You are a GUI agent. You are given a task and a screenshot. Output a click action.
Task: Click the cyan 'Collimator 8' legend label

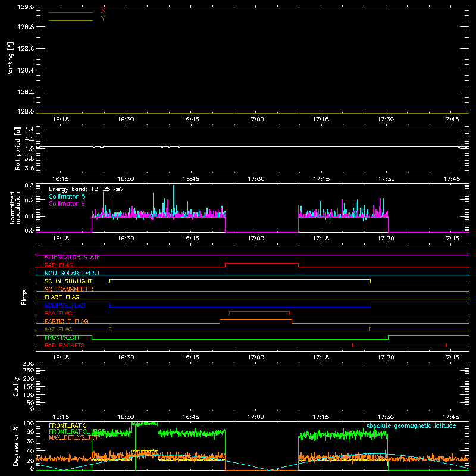click(67, 196)
